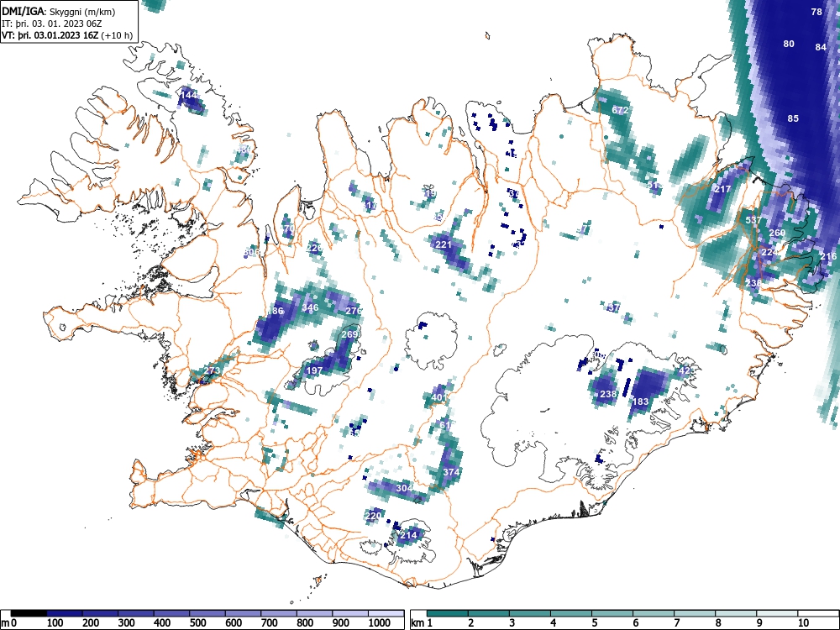
Task: Click the legend label 500 on the meter scale
Action: click(198, 623)
